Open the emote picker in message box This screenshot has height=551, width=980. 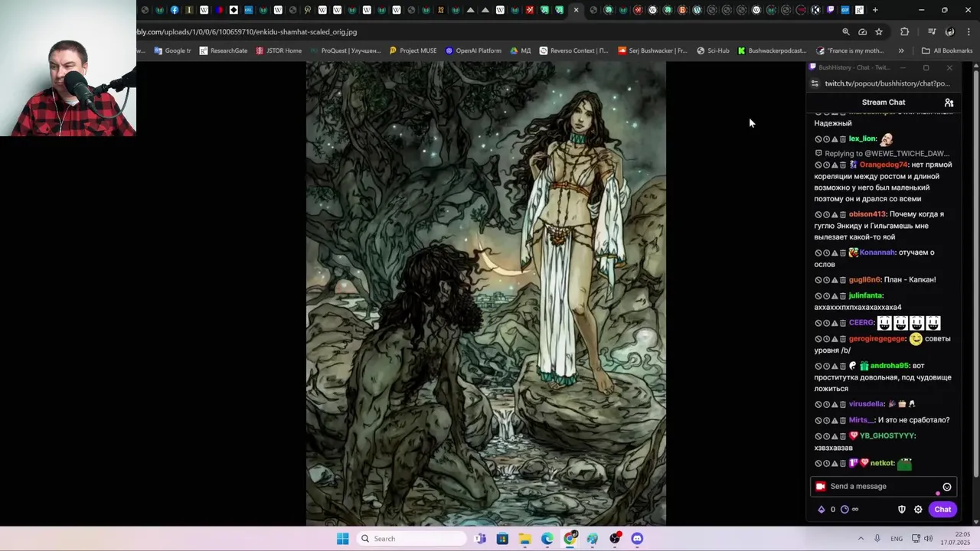(x=947, y=487)
